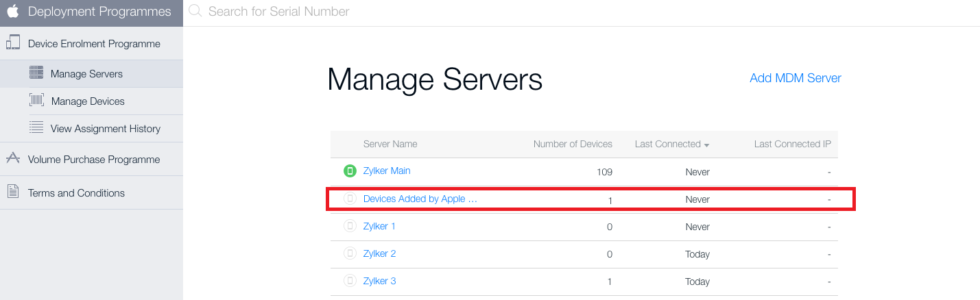Click the Manage Devices barcode icon
980x300 pixels.
[x=36, y=101]
